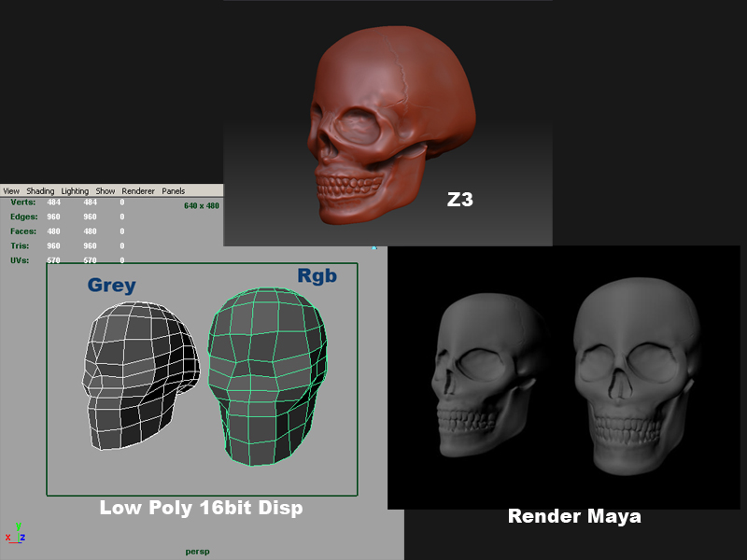This screenshot has height=560, width=747.
Task: Click the small cyan marker above the resolution gate
Action: click(374, 248)
